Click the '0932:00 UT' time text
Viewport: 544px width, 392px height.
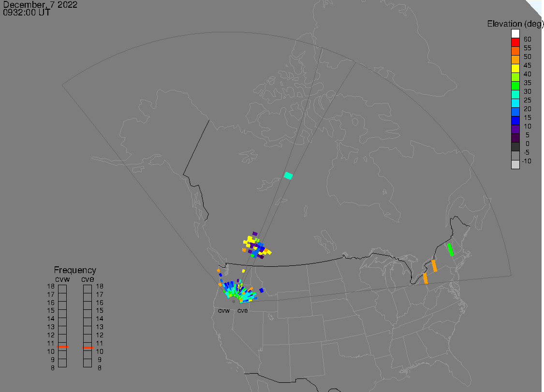click(27, 13)
